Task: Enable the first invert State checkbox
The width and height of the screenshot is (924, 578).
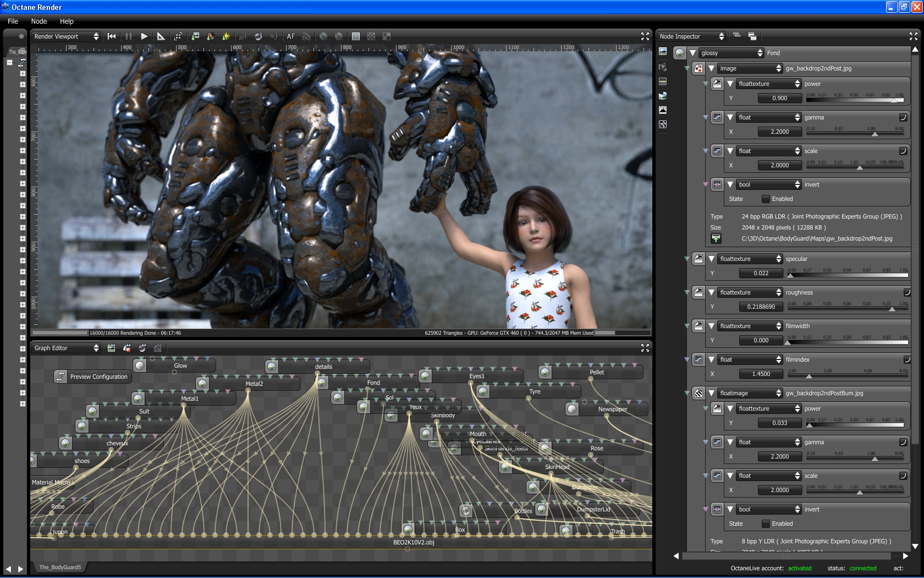Action: click(x=766, y=199)
